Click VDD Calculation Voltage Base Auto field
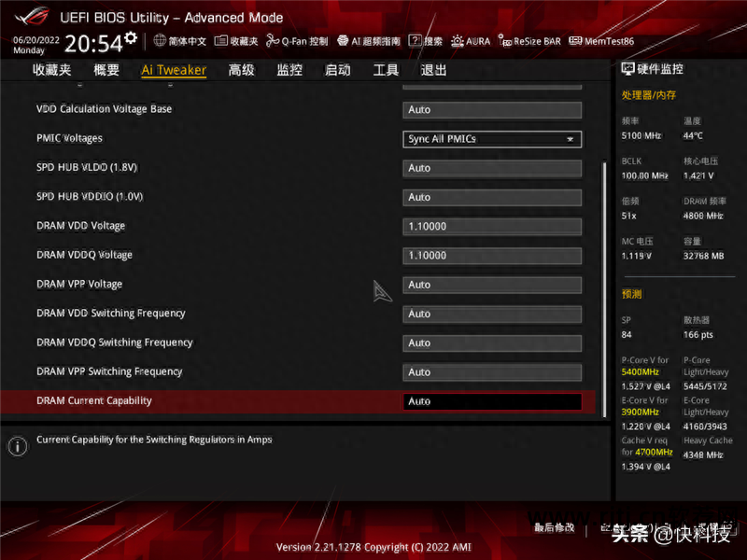The image size is (747, 560). (492, 110)
